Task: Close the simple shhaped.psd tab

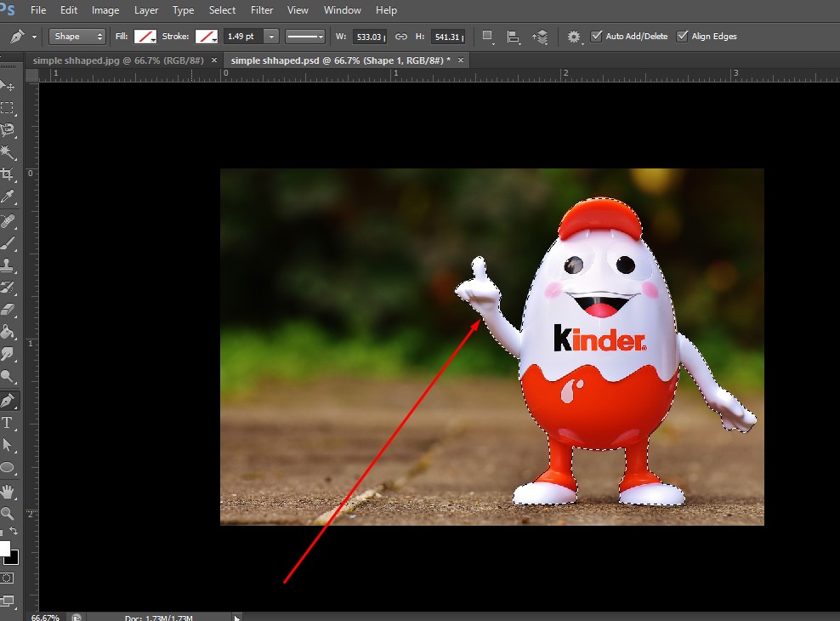Action: [x=461, y=60]
